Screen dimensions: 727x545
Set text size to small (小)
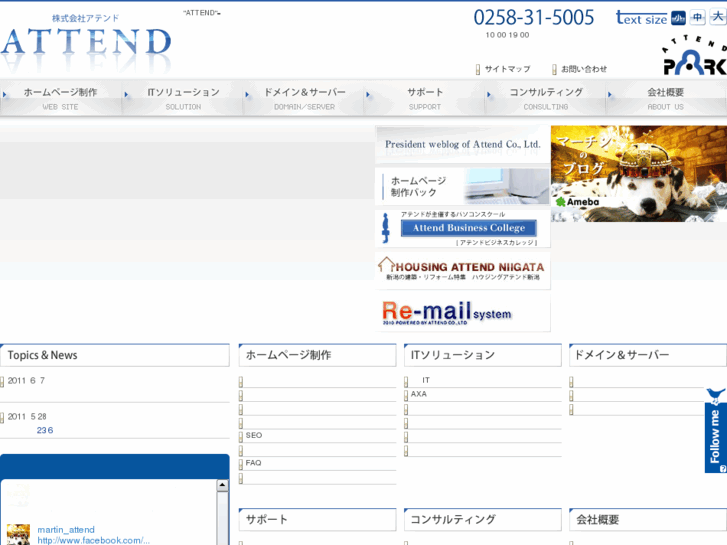(678, 18)
